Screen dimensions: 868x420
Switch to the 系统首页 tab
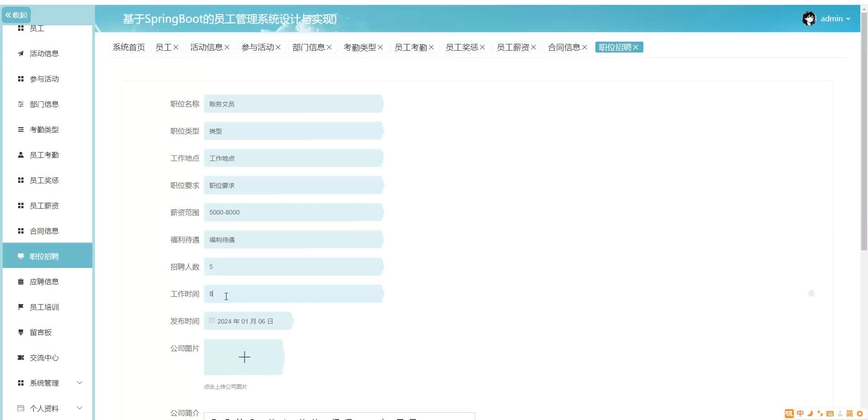click(x=129, y=47)
